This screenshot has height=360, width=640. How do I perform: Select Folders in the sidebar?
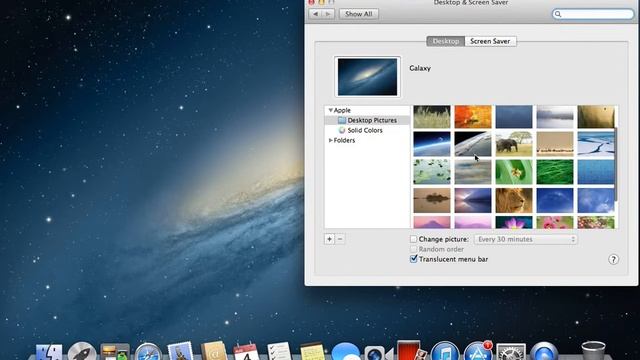click(x=344, y=140)
